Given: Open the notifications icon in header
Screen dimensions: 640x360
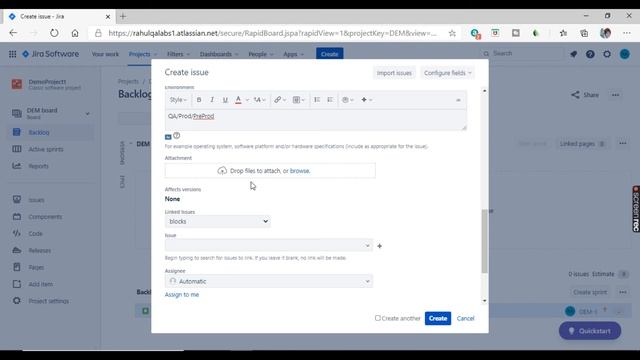Looking at the screenshot, I should pyautogui.click(x=573, y=54).
